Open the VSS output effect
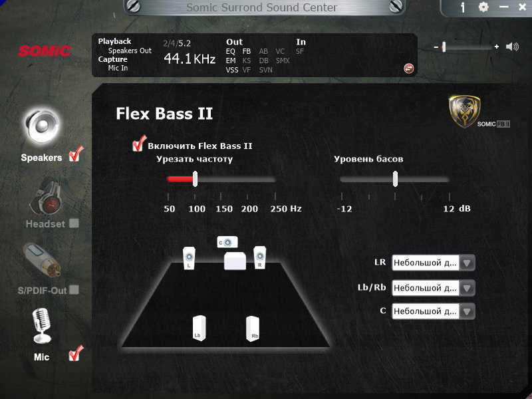Viewport: 532px width, 399px height. click(232, 70)
